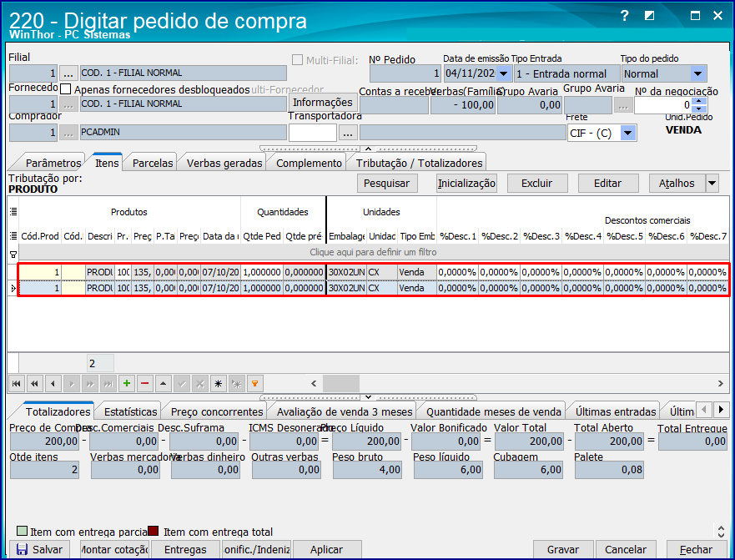Go to first record in grid navigator

pyautogui.click(x=17, y=384)
